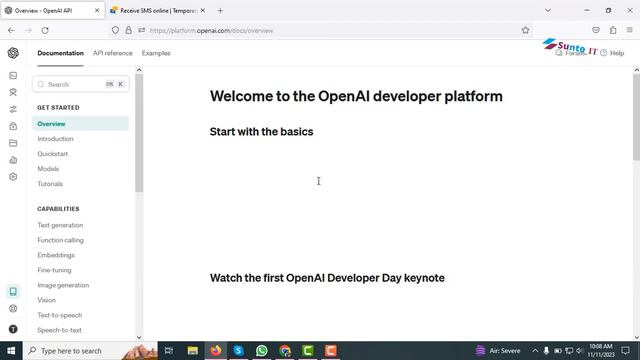
Task: Open the Usage chart icon in the rail
Action: (x=13, y=160)
